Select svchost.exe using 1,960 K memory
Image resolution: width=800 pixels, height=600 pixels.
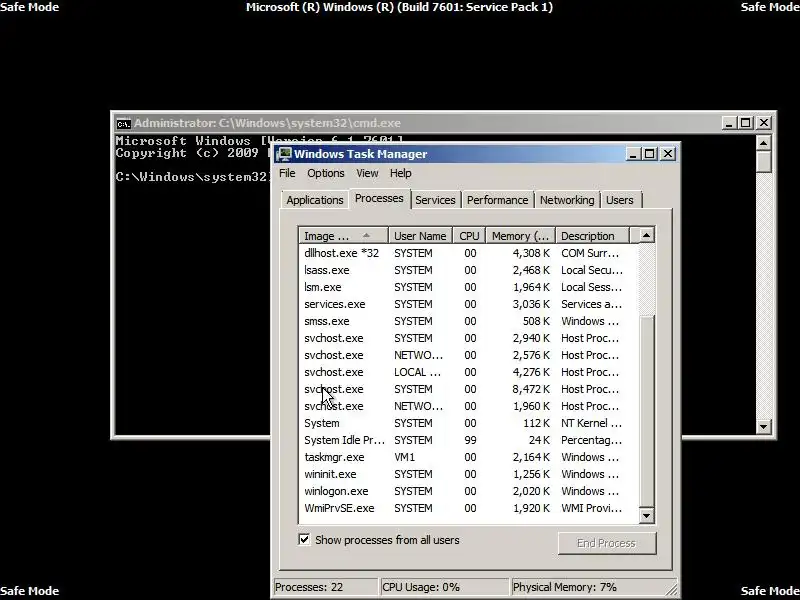(x=468, y=406)
